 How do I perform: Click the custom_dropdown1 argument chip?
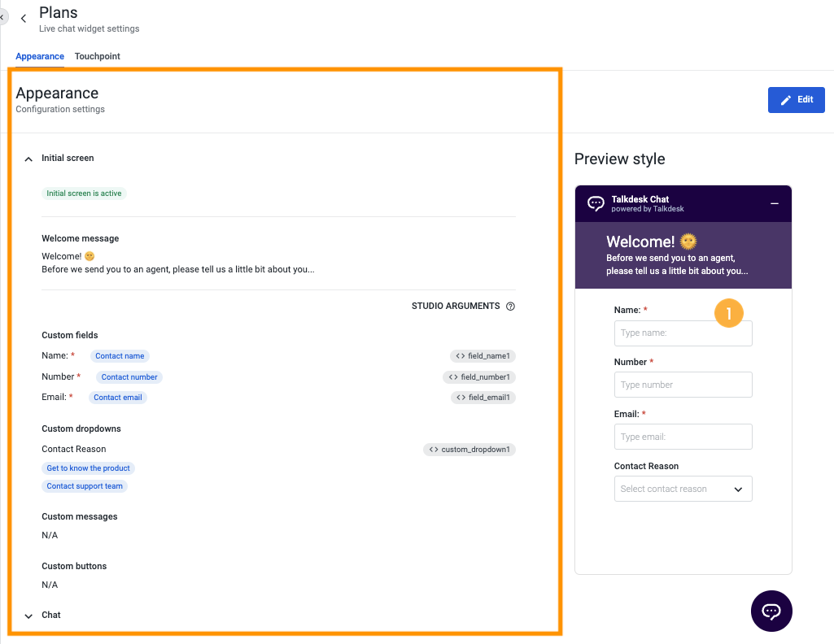pyautogui.click(x=469, y=450)
